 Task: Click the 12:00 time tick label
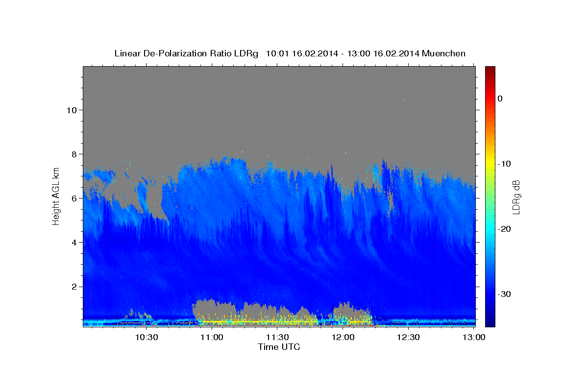click(x=343, y=337)
